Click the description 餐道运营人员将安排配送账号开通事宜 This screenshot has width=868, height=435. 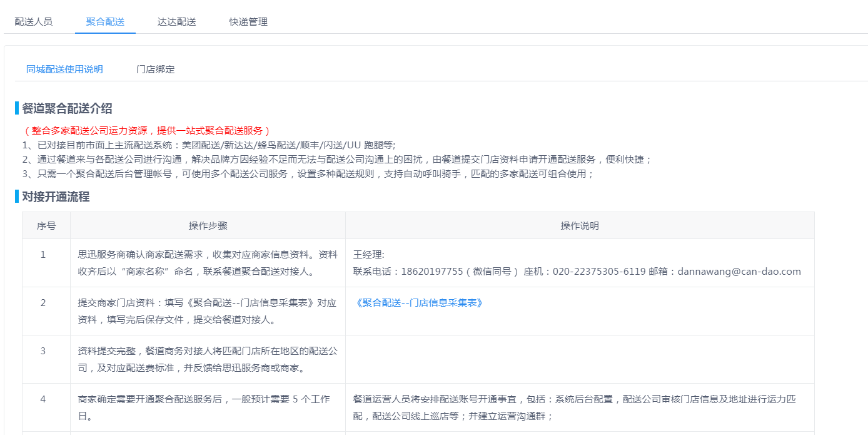575,407
